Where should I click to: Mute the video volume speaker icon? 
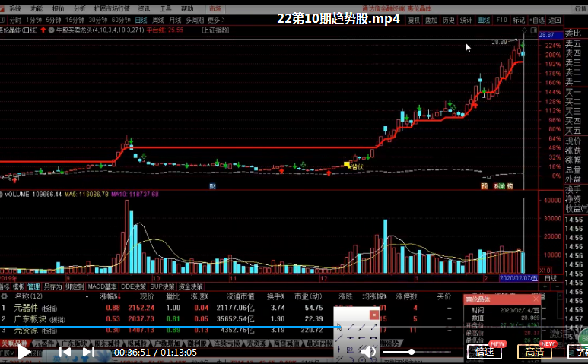click(369, 352)
